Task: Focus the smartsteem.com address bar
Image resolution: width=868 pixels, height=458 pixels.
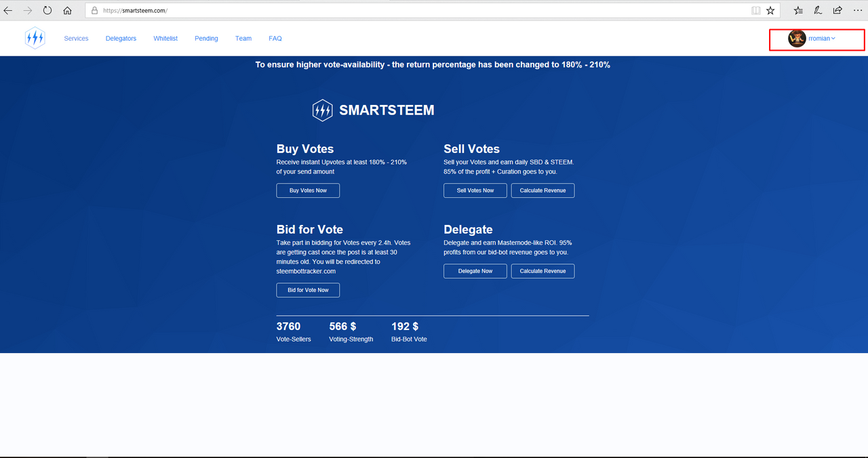Action: point(407,11)
